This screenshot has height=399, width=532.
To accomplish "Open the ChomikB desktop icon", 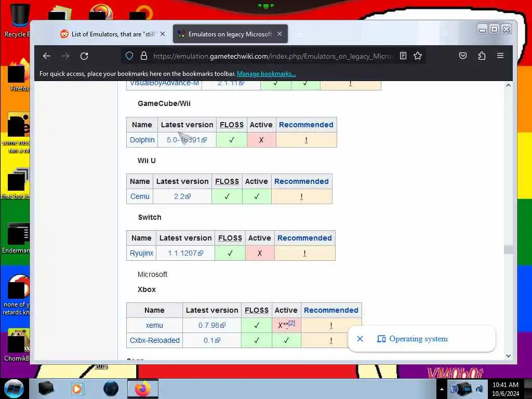I will [x=17, y=344].
